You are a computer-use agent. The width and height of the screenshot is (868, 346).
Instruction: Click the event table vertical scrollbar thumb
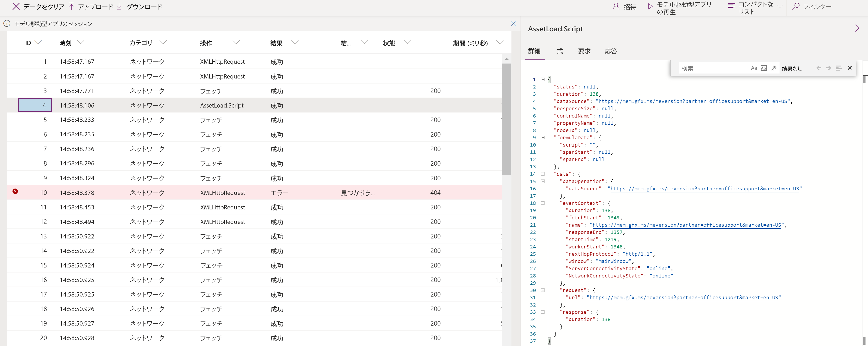(506, 120)
